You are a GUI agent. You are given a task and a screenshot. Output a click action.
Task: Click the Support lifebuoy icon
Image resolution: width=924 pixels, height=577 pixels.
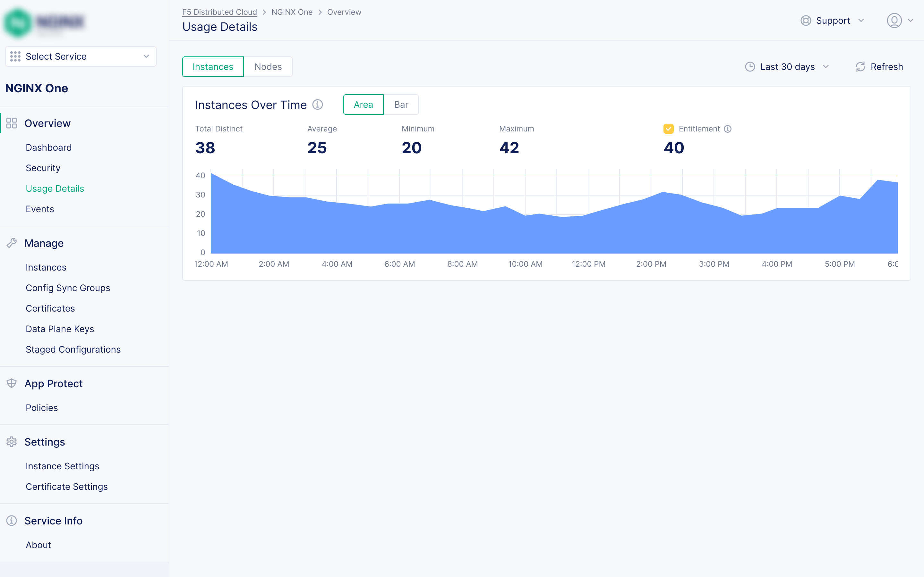pyautogui.click(x=806, y=21)
